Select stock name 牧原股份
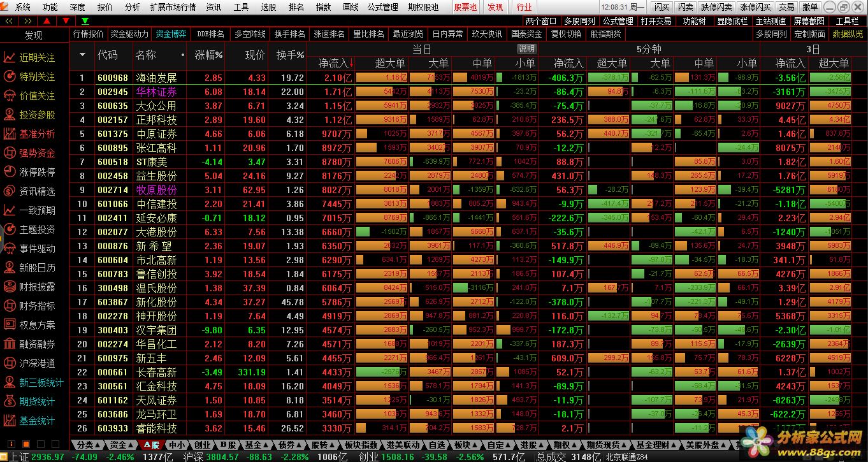 [x=156, y=190]
